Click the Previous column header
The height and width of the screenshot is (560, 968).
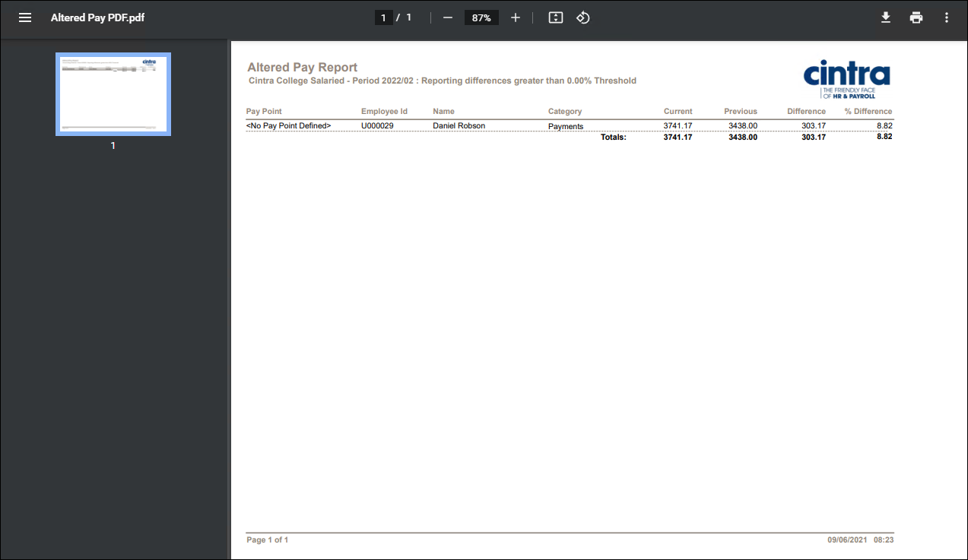(741, 111)
